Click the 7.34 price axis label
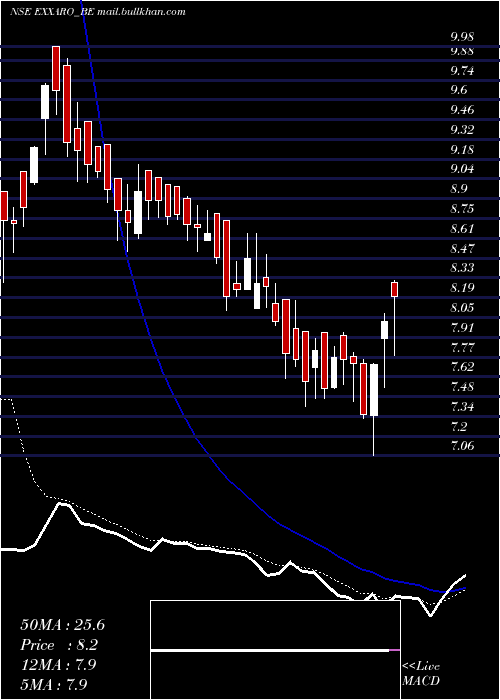Screen dimensions: 500x700 click(462, 406)
